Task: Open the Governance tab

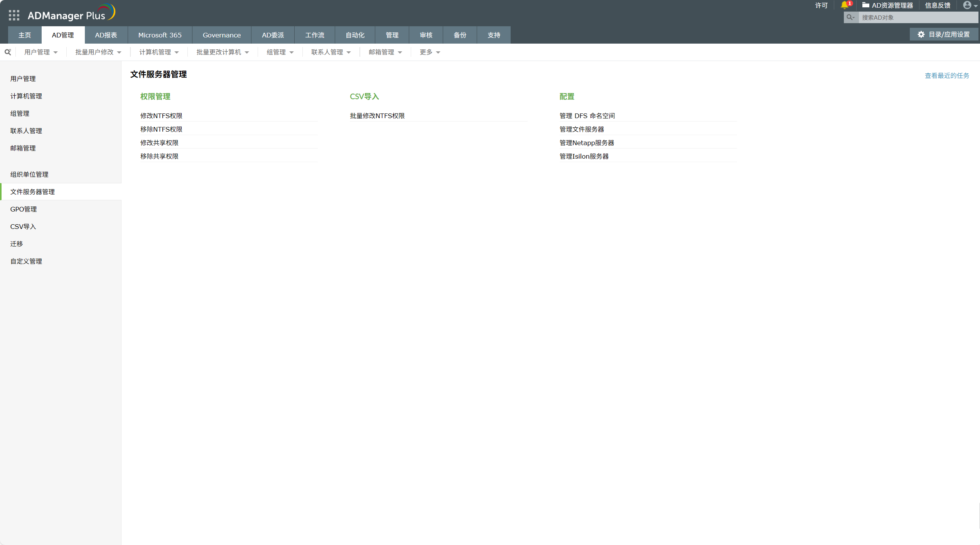Action: click(x=221, y=35)
